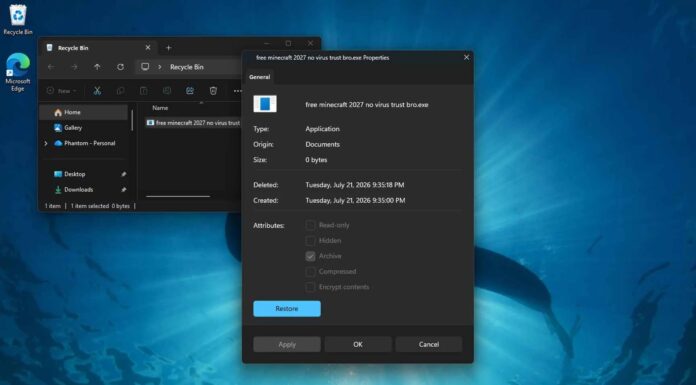Click the Created date '9:35:00 PM' value
696x385 pixels.
tap(355, 200)
